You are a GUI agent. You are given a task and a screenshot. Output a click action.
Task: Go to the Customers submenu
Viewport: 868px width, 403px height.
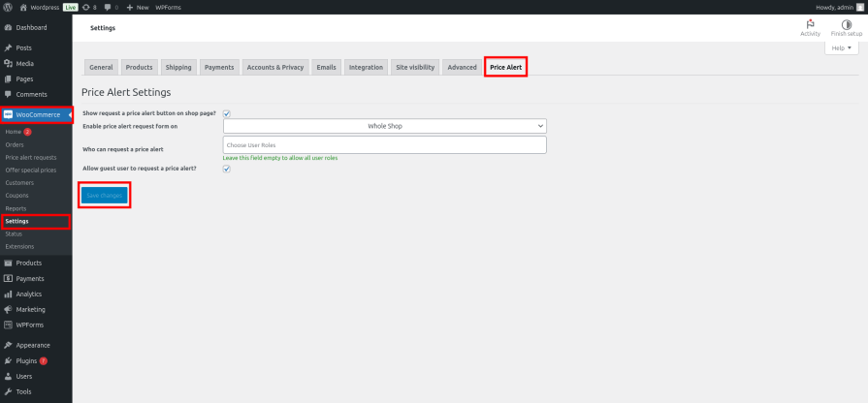[x=19, y=183]
